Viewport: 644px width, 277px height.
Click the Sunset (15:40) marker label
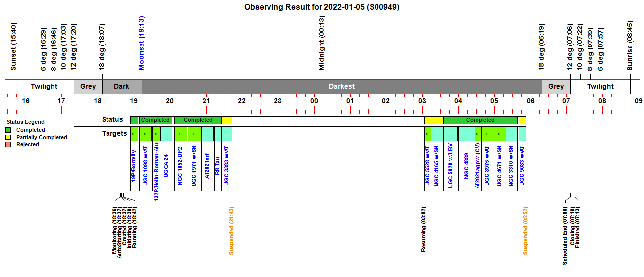13,47
